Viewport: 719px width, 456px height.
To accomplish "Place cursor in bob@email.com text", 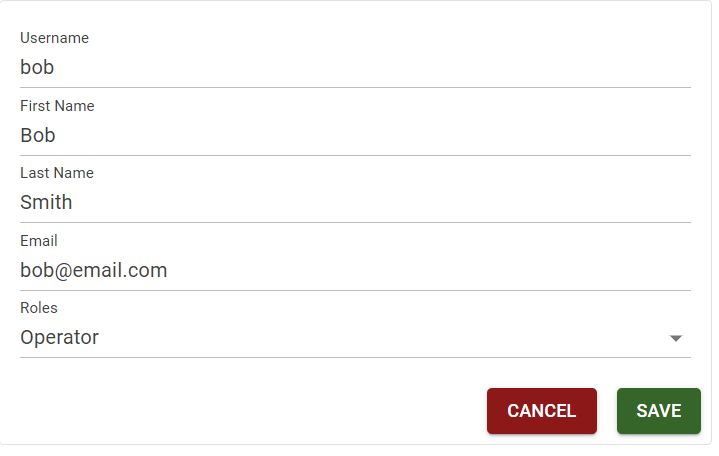I will (93, 270).
